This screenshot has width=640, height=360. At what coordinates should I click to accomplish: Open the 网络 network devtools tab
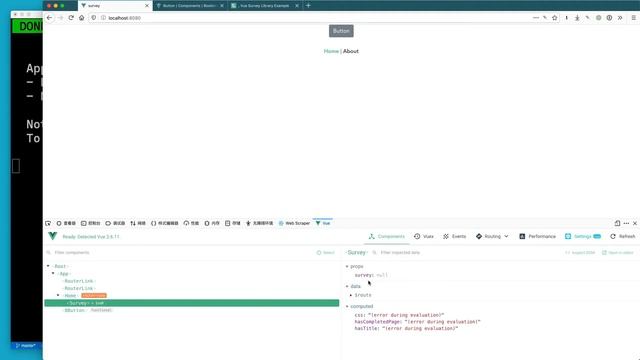tap(138, 223)
